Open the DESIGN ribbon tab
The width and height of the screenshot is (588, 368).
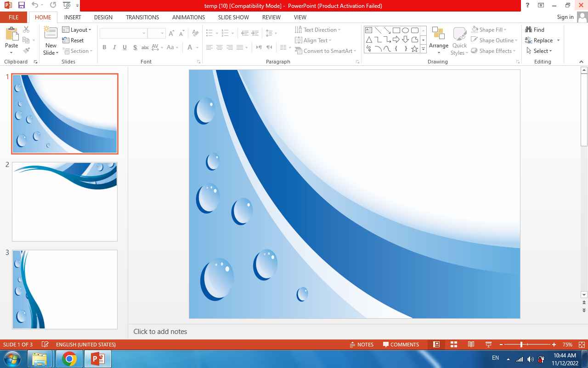point(103,17)
